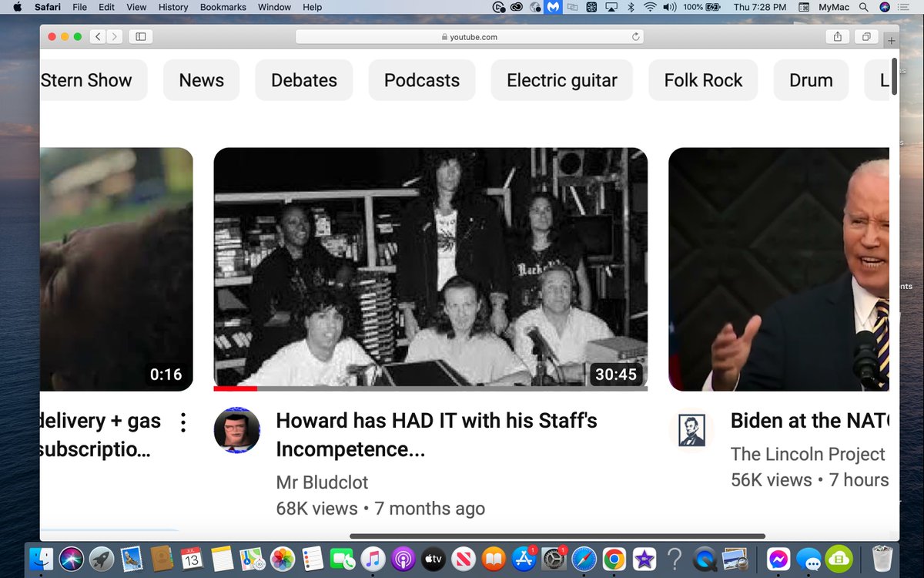This screenshot has width=924, height=578.
Task: Open Reminders app in the Dock
Action: pos(312,558)
